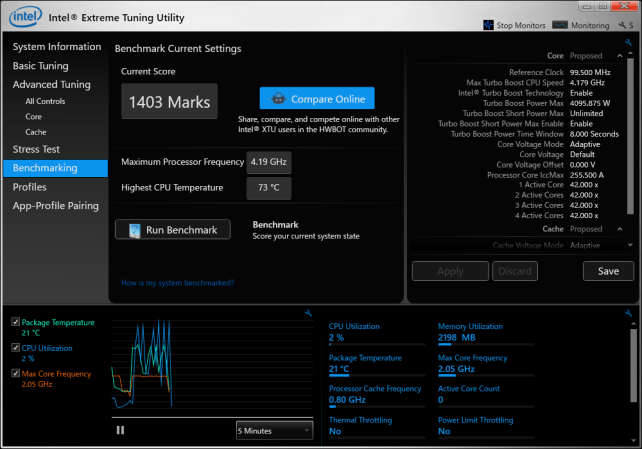
Task: Click the Stop Monitors waveform icon
Action: (488, 25)
